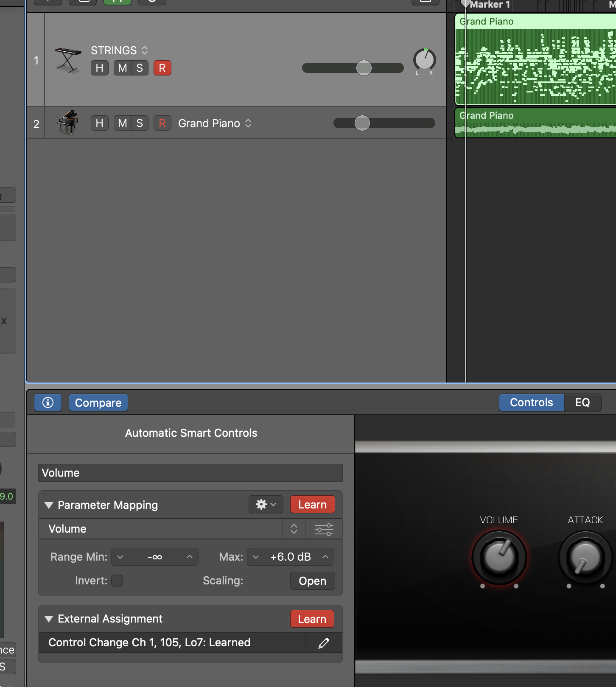This screenshot has height=687, width=616.
Task: Disable record on the STRINGS track
Action: click(162, 68)
